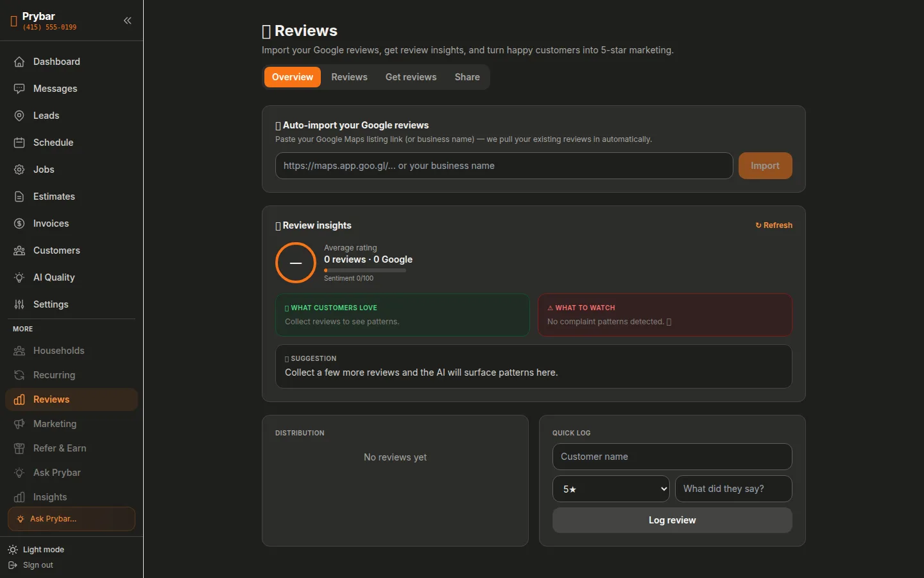Sign out of Prybar
The height and width of the screenshot is (578, 924).
31,565
